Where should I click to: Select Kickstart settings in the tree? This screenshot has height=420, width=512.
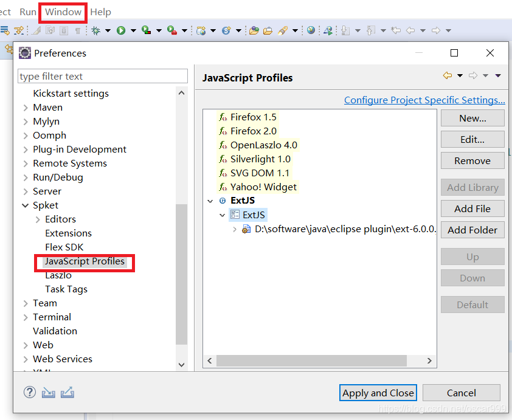(x=71, y=94)
